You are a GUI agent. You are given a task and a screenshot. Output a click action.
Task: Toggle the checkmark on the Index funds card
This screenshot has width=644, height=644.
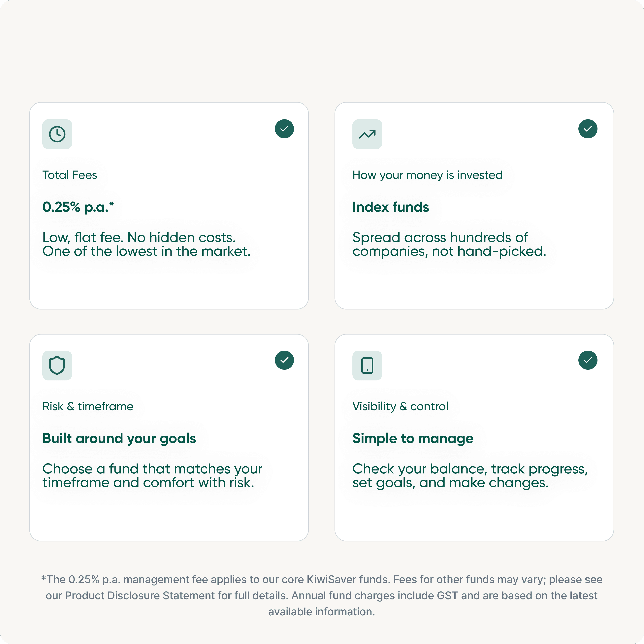click(x=588, y=129)
